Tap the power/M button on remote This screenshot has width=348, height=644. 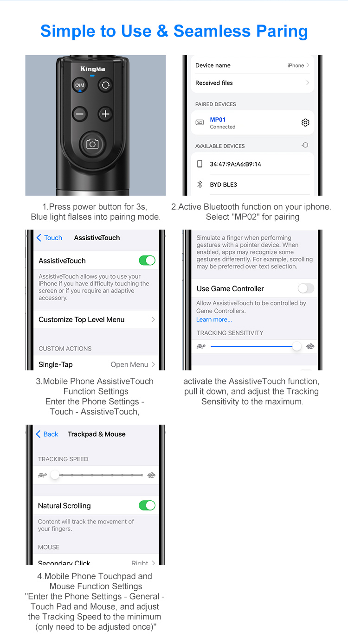point(80,85)
